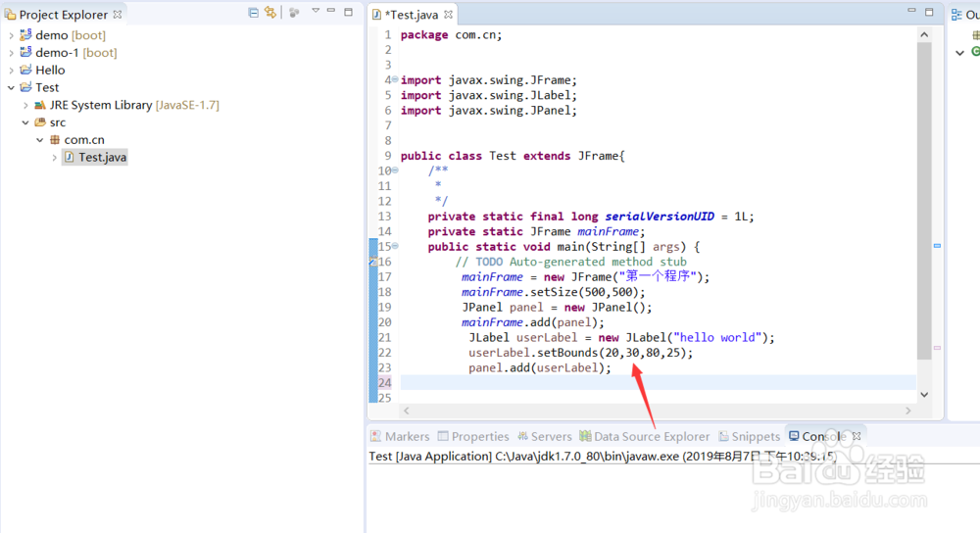Expand the Test.java file node
Screen dimensions: 980x533
(x=54, y=158)
